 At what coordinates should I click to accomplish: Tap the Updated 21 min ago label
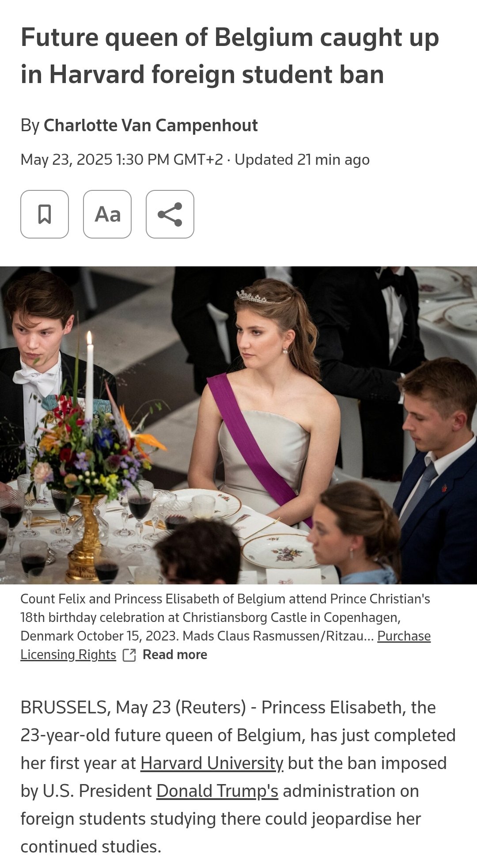pos(302,159)
